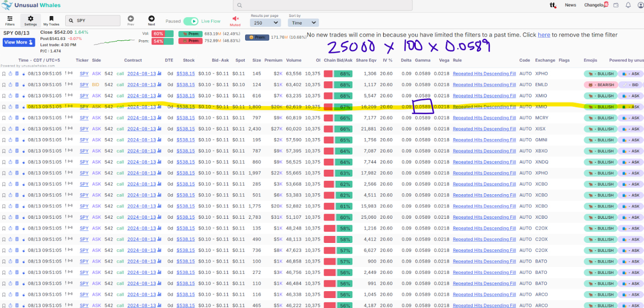
Task: Open the tastytrade tt icon
Action: pyautogui.click(x=553, y=5)
